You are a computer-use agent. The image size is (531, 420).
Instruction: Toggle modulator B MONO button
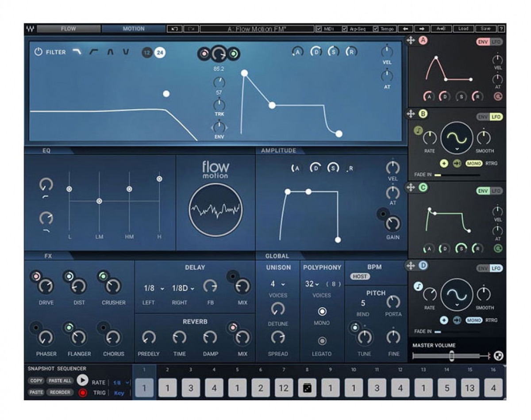[x=474, y=164]
